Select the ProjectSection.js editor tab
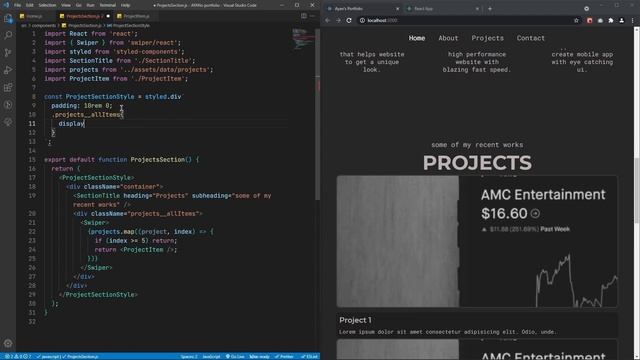This screenshot has height=360, width=640. pos(83,16)
